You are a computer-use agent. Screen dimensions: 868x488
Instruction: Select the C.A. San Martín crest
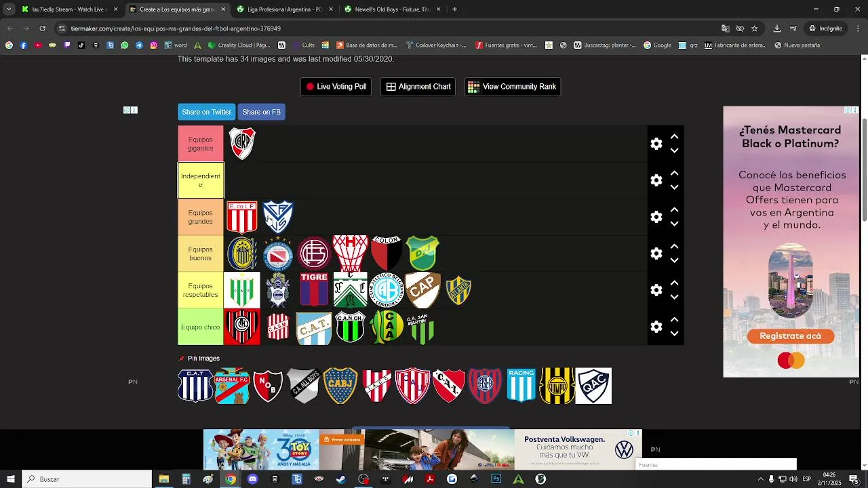click(422, 328)
